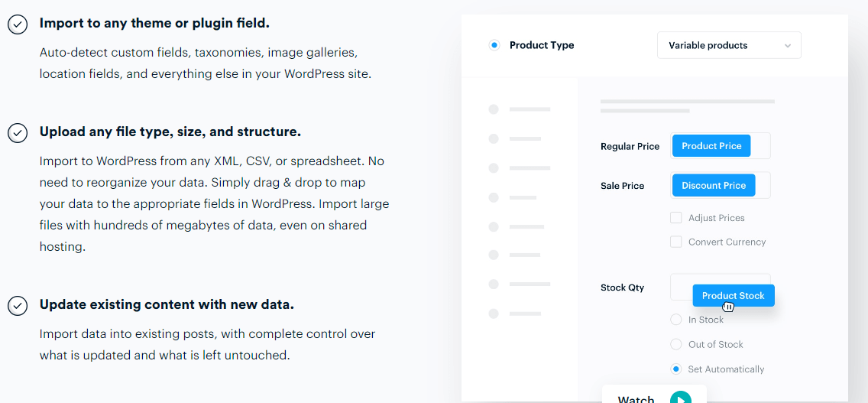
Task: Click the last grey sidebar dot
Action: (x=494, y=314)
